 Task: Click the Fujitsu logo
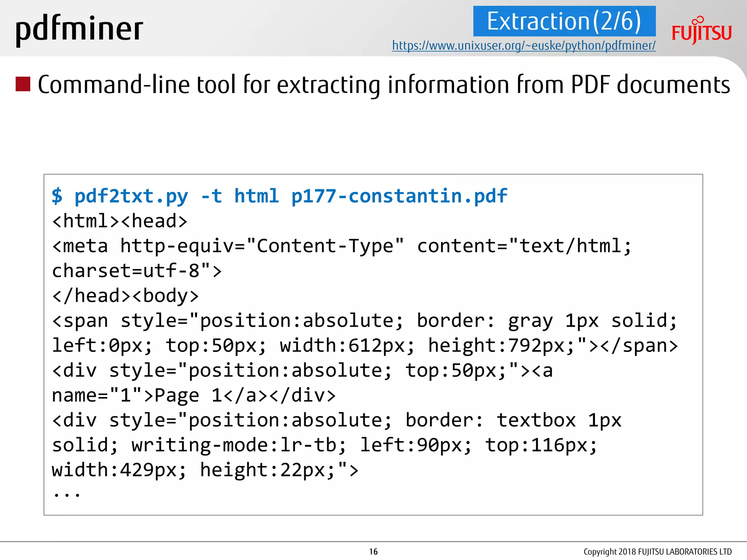[x=701, y=30]
